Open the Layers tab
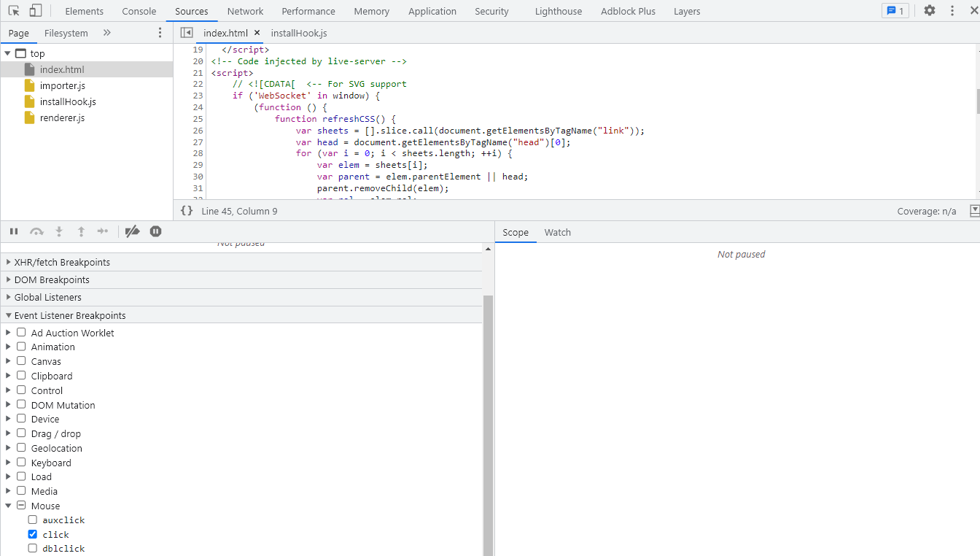The image size is (980, 556). [687, 11]
